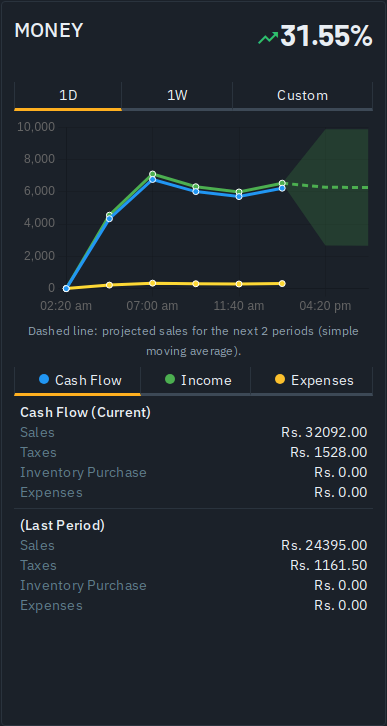The image size is (387, 726).
Task: Switch to the Expenses tab
Action: point(312,381)
